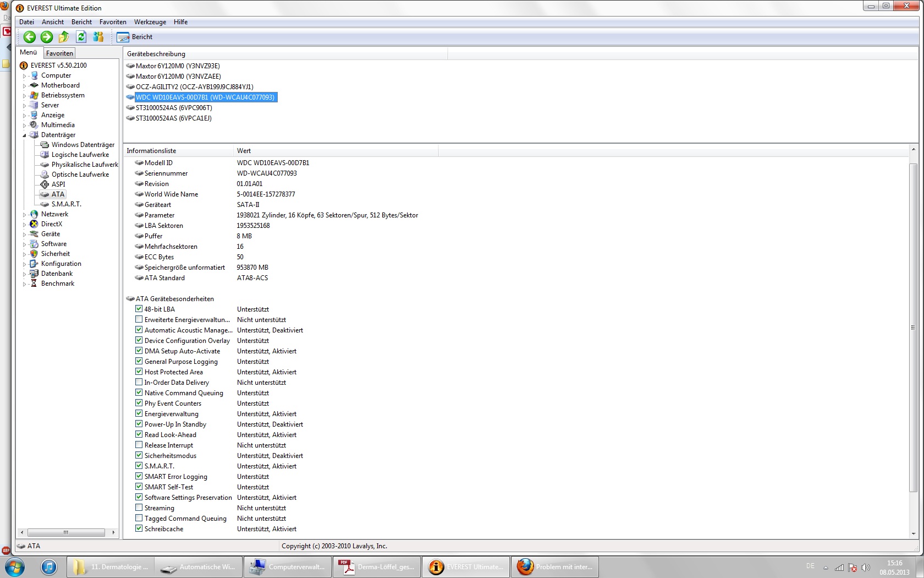Screen dimensions: 924x578
Task: Select the Geräte tree icon
Action: 34,234
